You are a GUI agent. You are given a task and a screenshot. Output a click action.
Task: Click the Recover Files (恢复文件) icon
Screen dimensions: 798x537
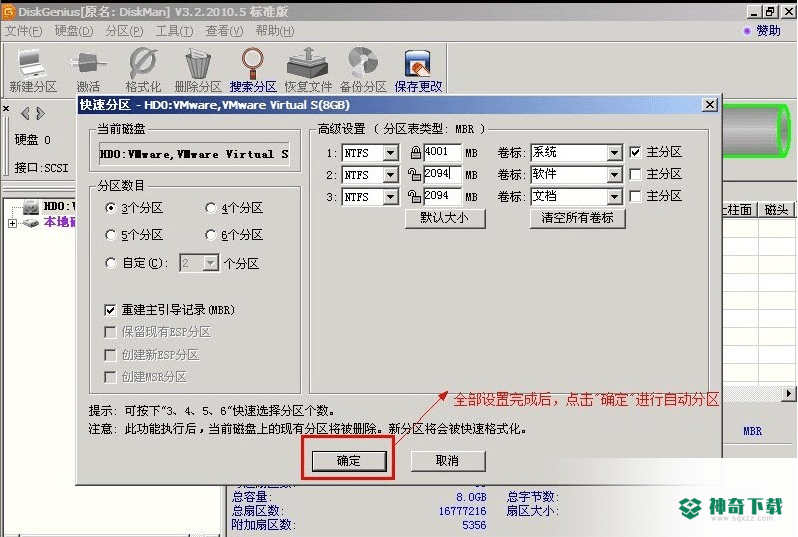pyautogui.click(x=308, y=70)
